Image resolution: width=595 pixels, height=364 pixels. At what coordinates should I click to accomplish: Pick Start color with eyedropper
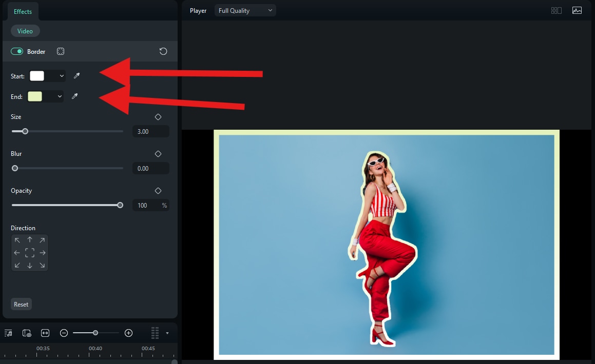point(76,76)
